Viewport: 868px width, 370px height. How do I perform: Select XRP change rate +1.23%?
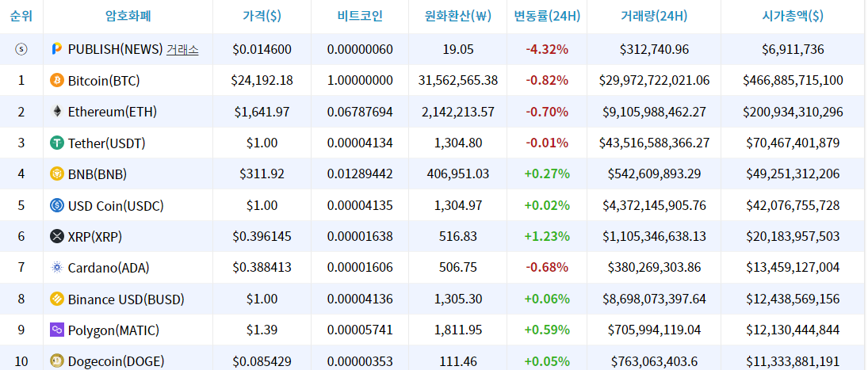[x=547, y=237]
